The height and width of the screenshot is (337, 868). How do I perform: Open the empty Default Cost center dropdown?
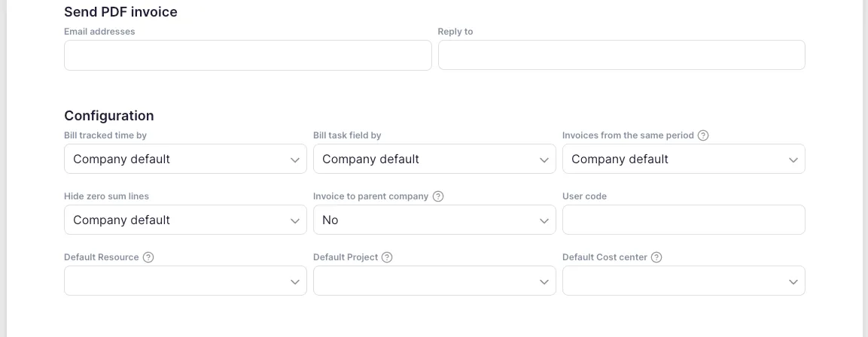[684, 281]
